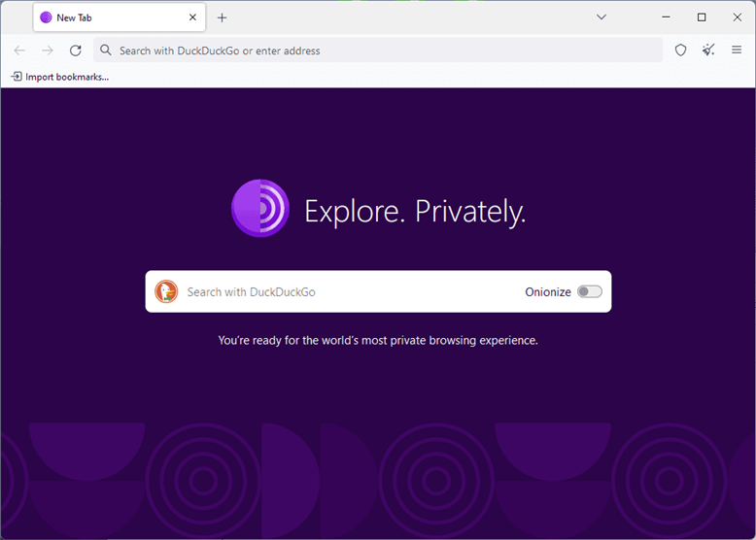Screen dimensions: 756x540
Task: Click the magnifier icon in address bar
Action: tap(106, 51)
